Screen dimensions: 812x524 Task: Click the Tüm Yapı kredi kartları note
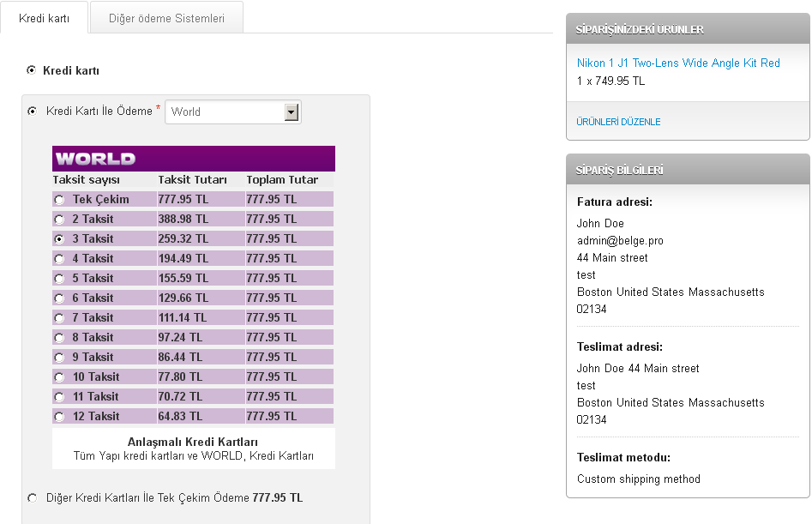point(194,455)
